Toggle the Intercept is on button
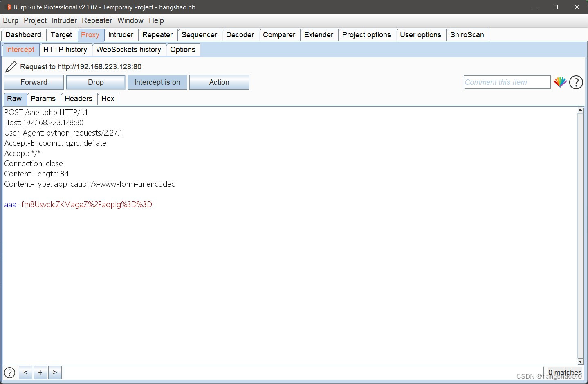The image size is (588, 384). point(157,82)
